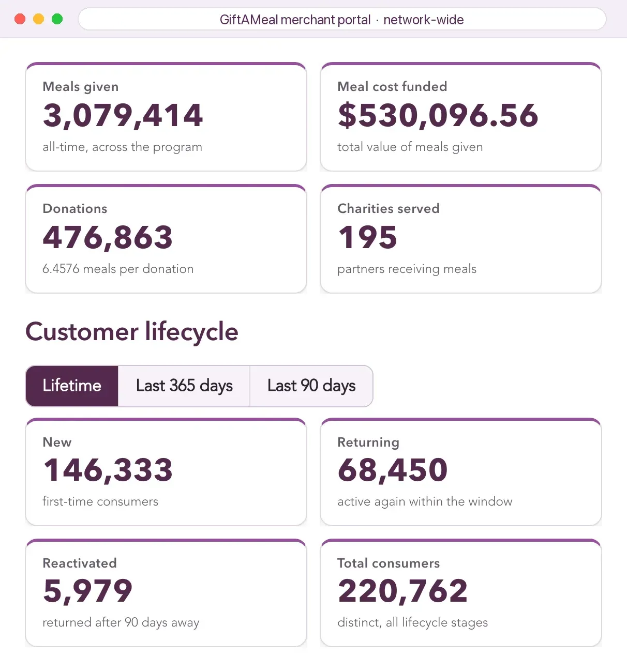Click the 'New' card label

[57, 442]
